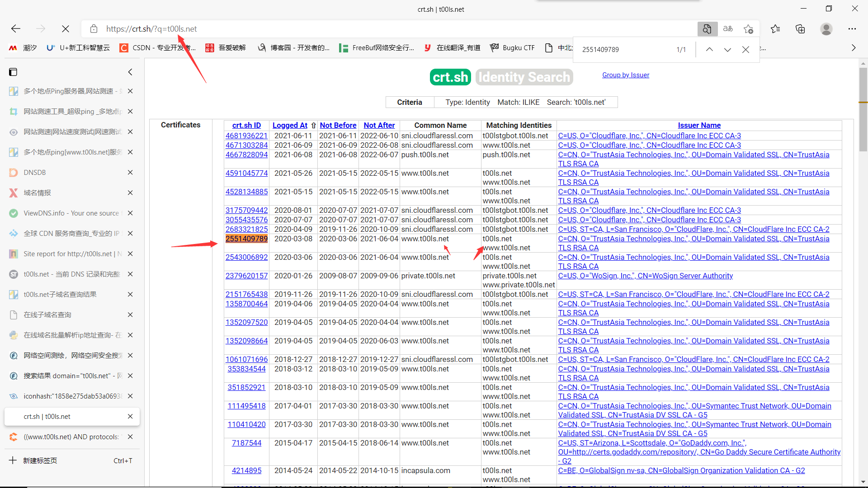Open the 潮汐 bookmark

(x=23, y=48)
